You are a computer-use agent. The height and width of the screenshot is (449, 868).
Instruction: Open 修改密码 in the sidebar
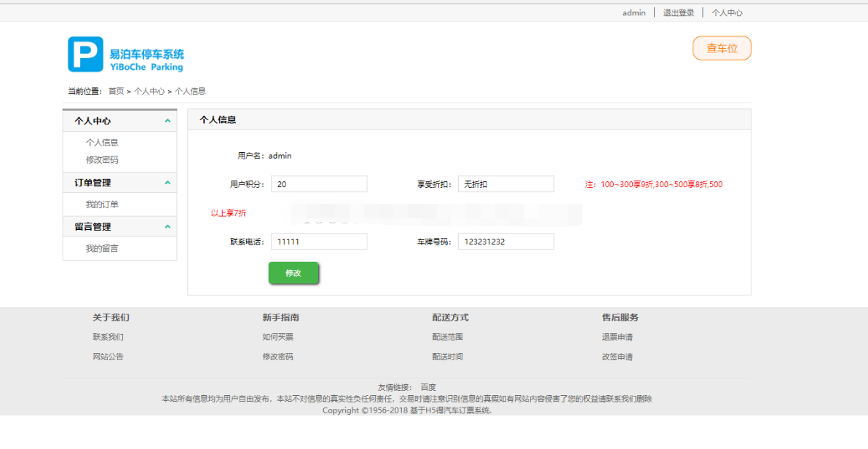(x=102, y=160)
